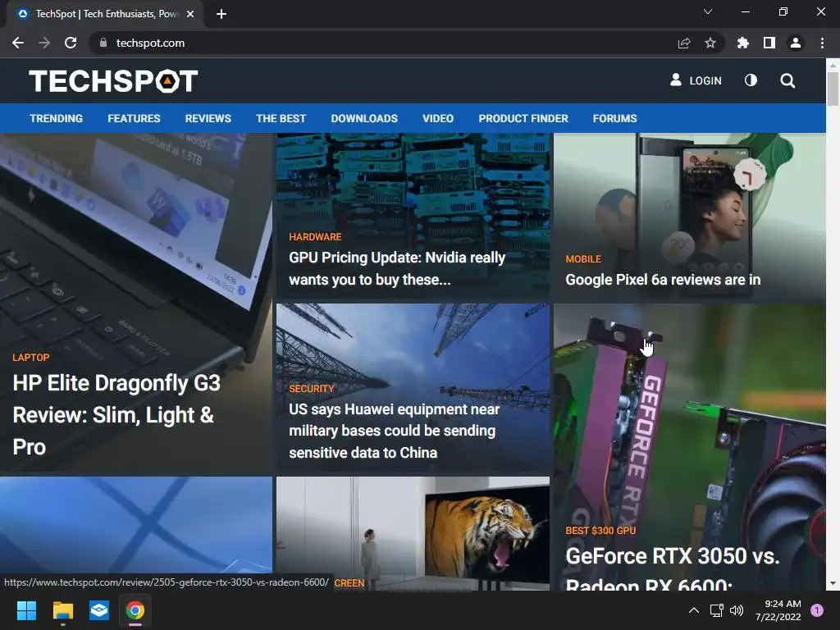The width and height of the screenshot is (840, 630).
Task: Open the DOWNLOADS menu
Action: click(364, 118)
